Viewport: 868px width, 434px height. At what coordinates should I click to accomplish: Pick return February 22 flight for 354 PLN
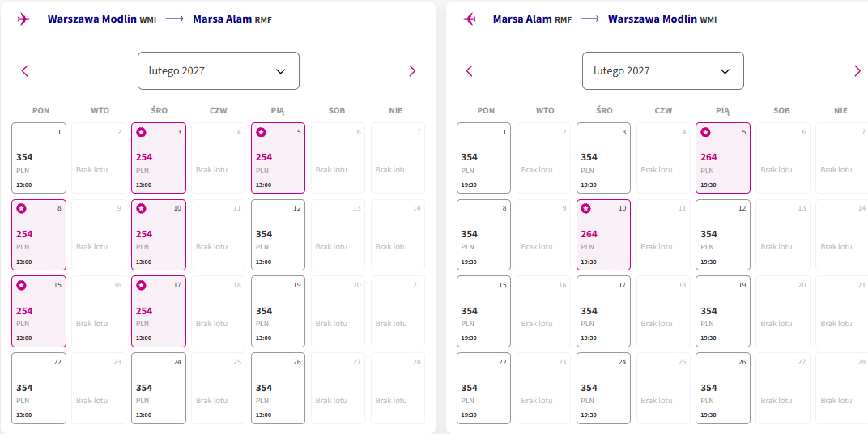484,388
